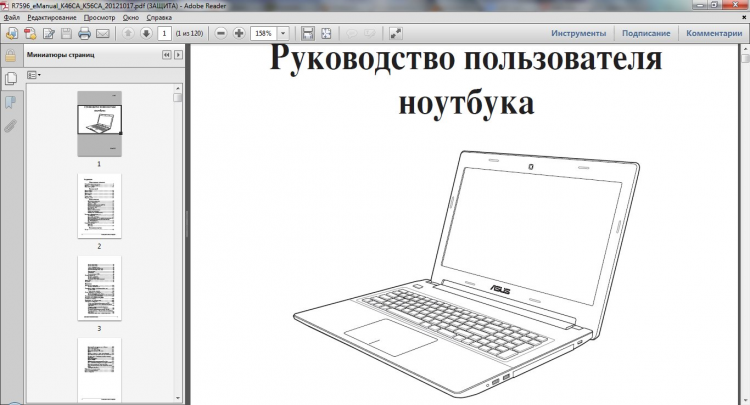Open the Просмотр menu
The image size is (750, 405).
[99, 18]
